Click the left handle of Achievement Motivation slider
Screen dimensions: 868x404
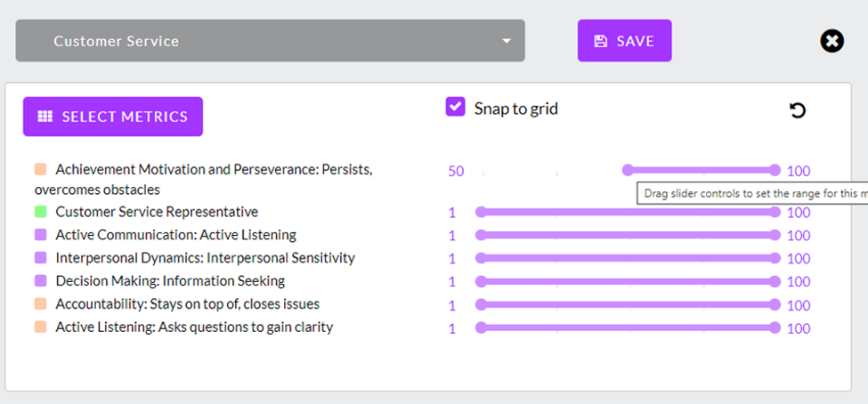pyautogui.click(x=628, y=170)
